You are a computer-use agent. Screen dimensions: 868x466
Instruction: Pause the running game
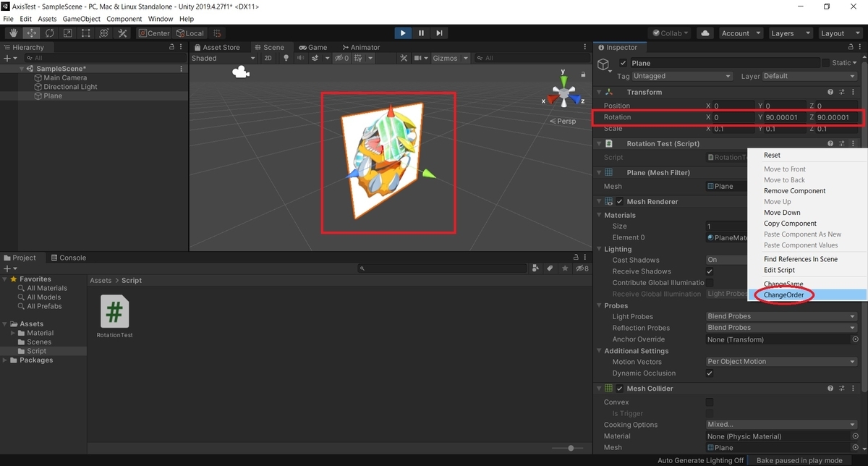421,33
